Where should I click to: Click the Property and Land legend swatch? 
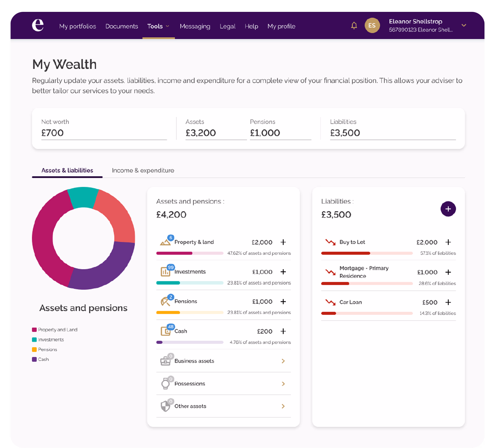(34, 330)
